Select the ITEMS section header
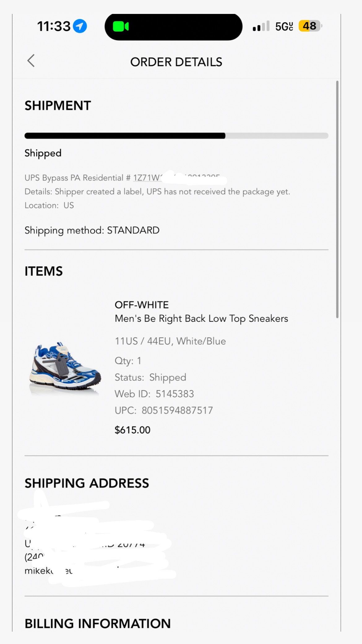362x644 pixels. coord(44,271)
